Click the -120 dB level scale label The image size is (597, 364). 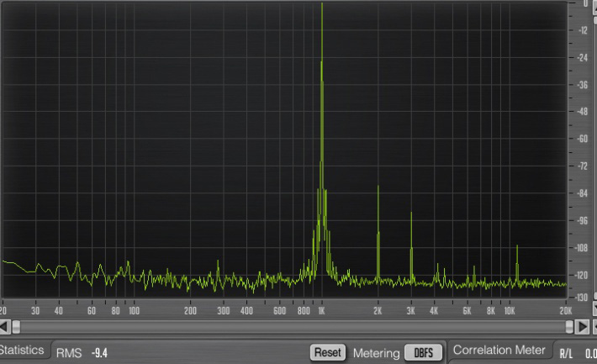tap(582, 275)
